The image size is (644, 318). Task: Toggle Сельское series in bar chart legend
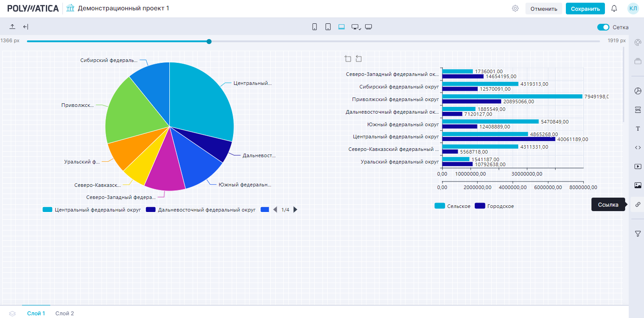pyautogui.click(x=453, y=206)
